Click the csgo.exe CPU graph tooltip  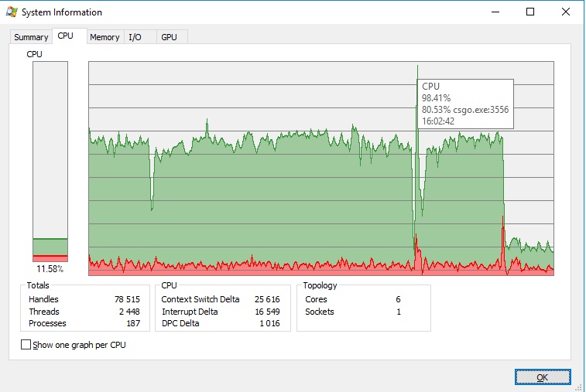pos(465,104)
